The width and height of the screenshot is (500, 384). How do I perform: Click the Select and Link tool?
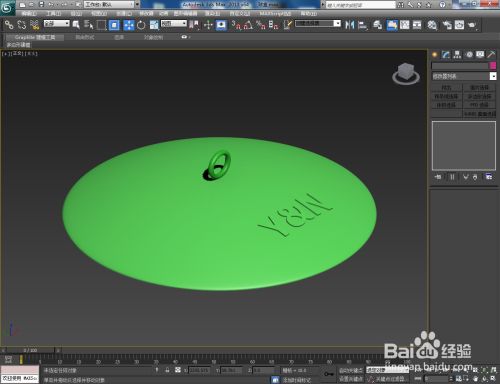(x=9, y=25)
